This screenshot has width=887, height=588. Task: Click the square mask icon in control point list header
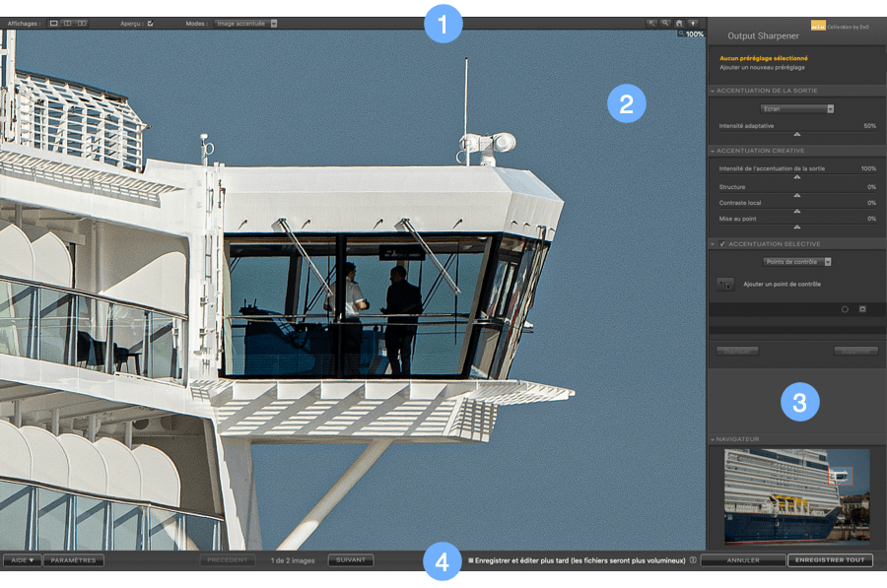(862, 309)
